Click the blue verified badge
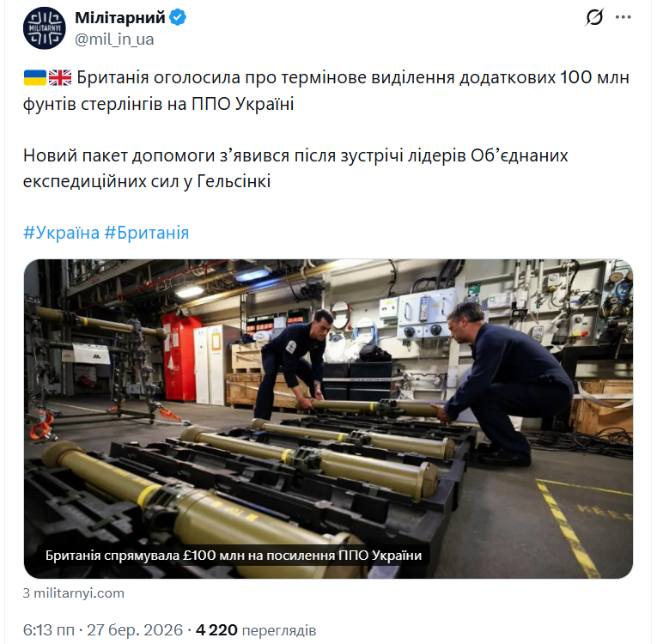Image resolution: width=663 pixels, height=644 pixels. (x=178, y=18)
